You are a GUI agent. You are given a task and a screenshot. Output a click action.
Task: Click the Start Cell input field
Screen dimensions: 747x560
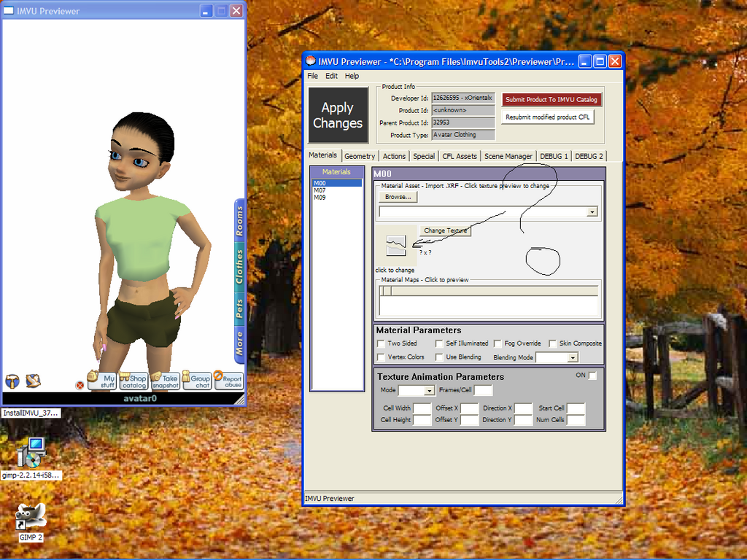[576, 408]
